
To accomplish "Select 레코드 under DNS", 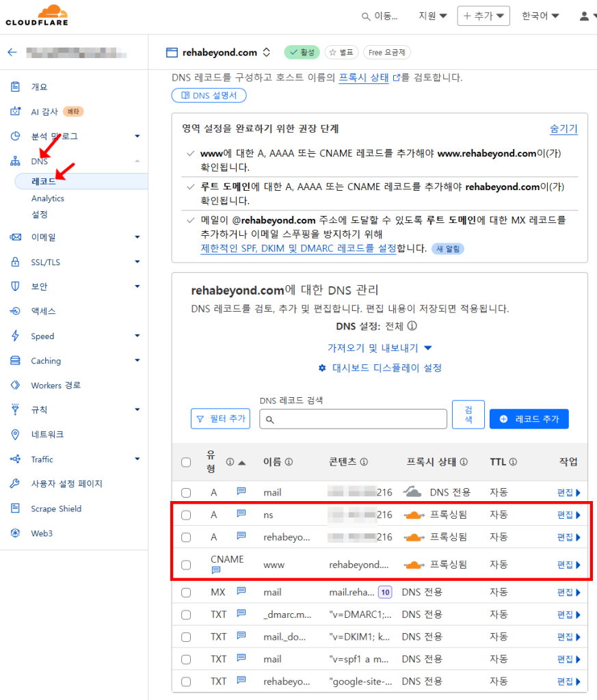I will click(x=44, y=181).
